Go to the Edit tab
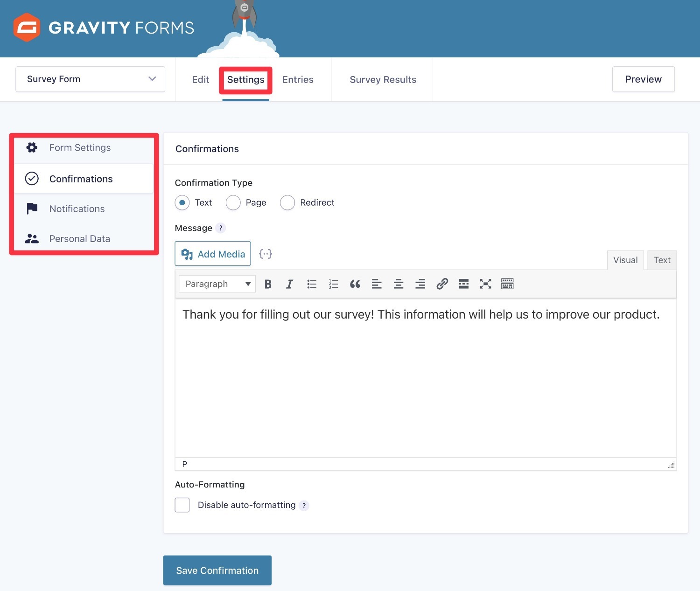Viewport: 700px width, 591px height. click(x=200, y=80)
